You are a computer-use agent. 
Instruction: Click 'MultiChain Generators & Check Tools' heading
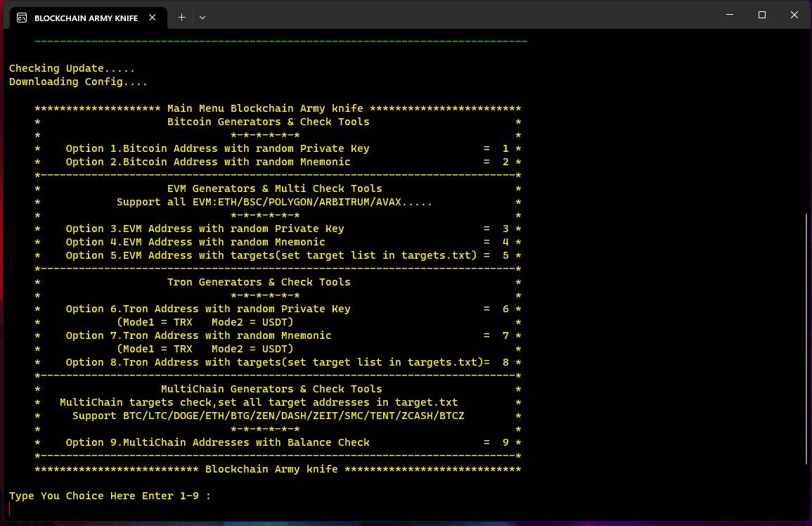tap(271, 389)
